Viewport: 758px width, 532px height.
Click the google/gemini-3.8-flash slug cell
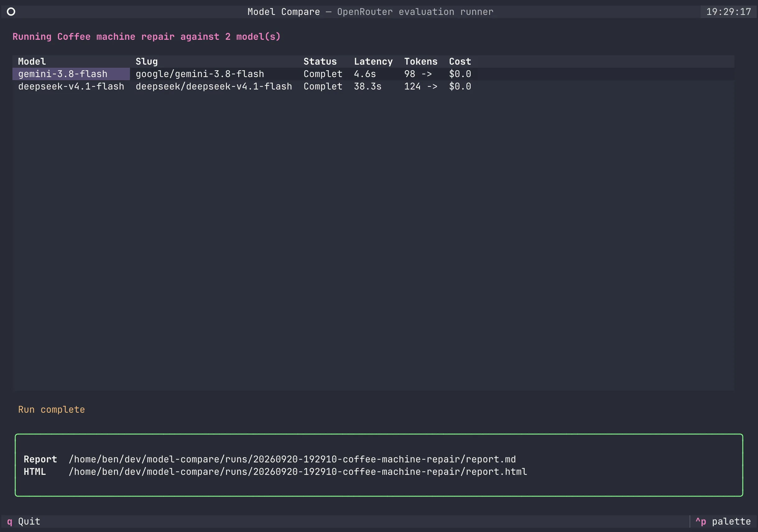pyautogui.click(x=214, y=74)
